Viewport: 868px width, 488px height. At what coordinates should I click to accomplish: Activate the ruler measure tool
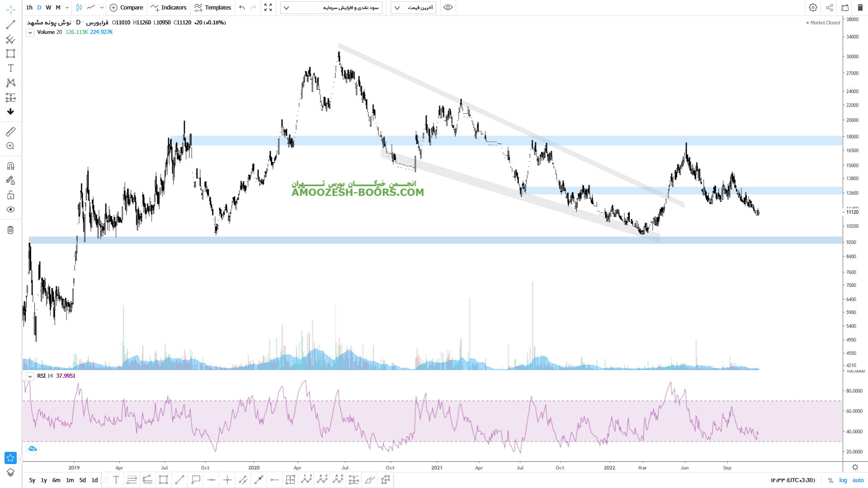click(x=10, y=131)
